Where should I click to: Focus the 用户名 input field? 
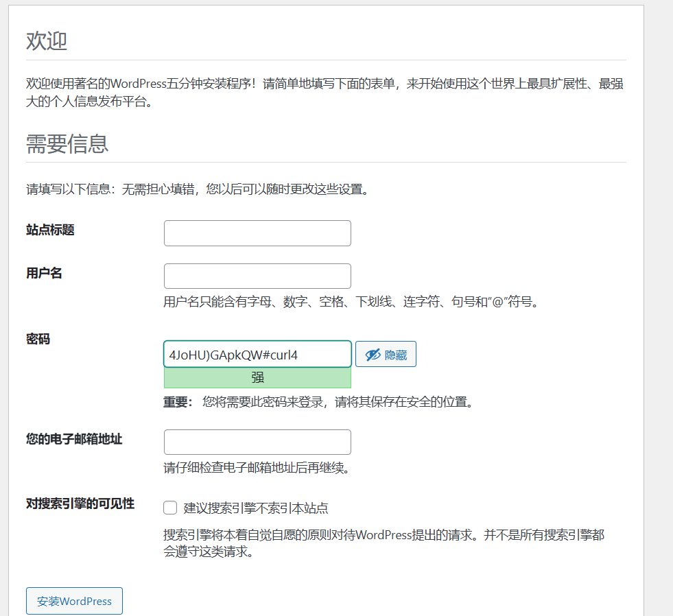click(x=257, y=276)
